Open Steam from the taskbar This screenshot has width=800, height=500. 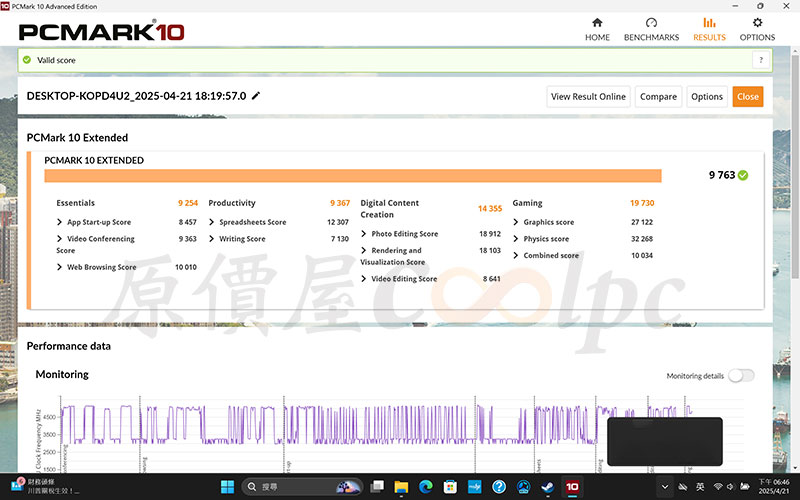547,487
